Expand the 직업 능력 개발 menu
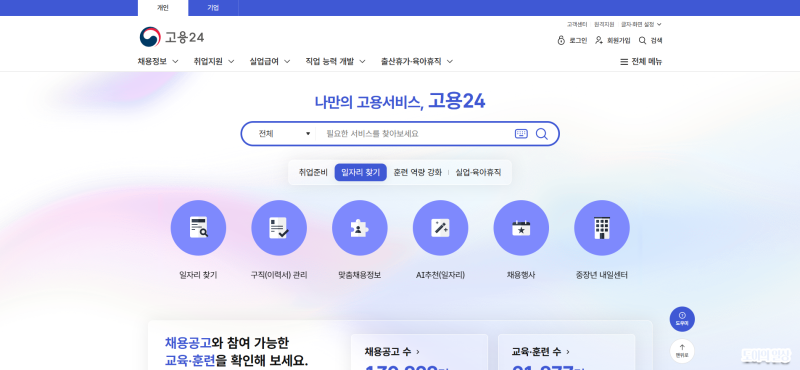 tap(335, 61)
